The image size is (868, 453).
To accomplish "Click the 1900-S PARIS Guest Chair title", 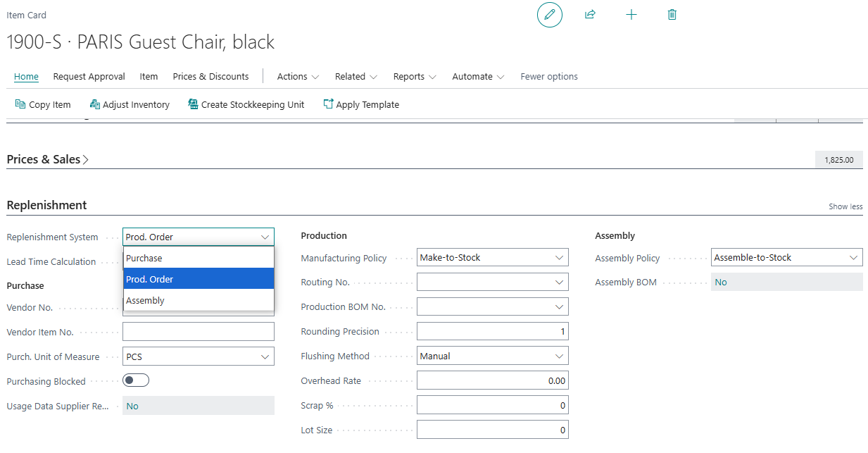I will pyautogui.click(x=141, y=42).
